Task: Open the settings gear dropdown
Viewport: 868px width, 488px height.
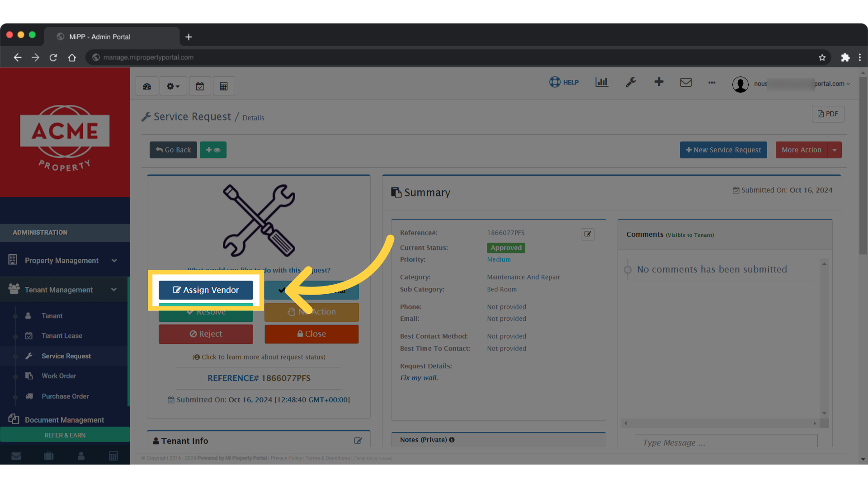Action: click(x=172, y=85)
